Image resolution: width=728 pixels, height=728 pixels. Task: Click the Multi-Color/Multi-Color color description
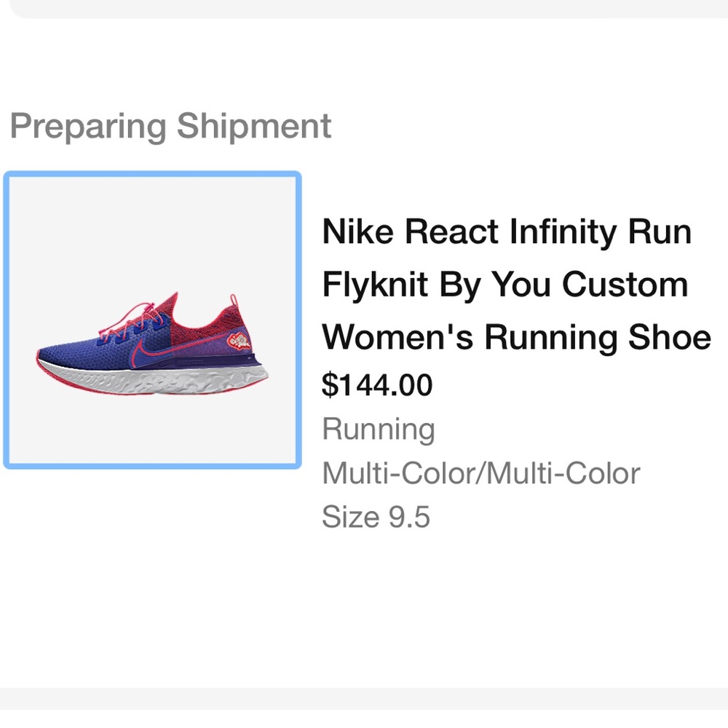click(x=480, y=472)
